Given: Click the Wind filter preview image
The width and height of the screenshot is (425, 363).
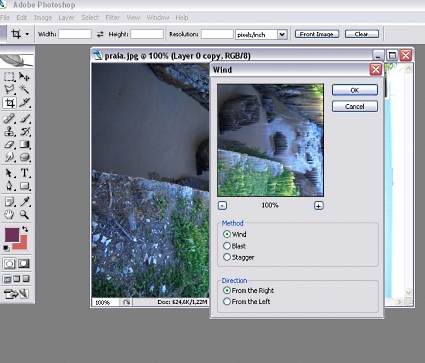Looking at the screenshot, I should (270, 140).
